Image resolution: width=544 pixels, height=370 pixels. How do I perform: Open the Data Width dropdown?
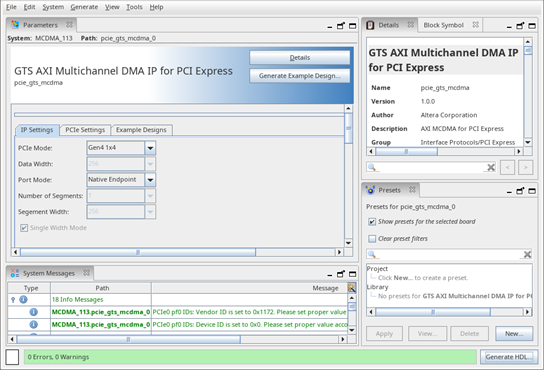150,164
